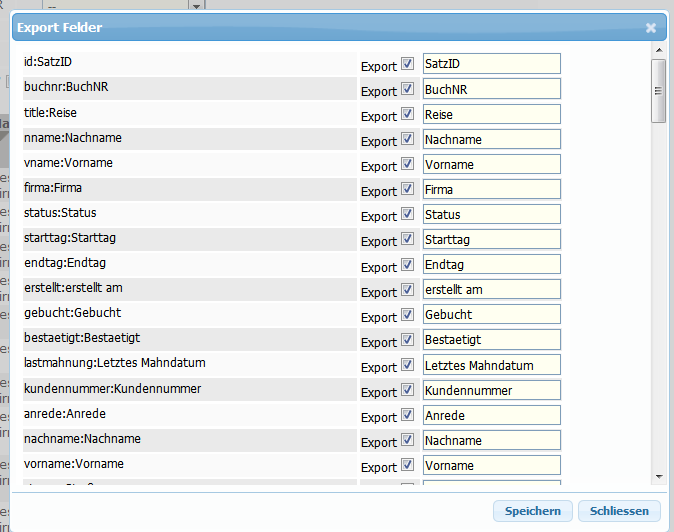
Task: Close the Export Felder dialog with X
Action: coord(651,28)
